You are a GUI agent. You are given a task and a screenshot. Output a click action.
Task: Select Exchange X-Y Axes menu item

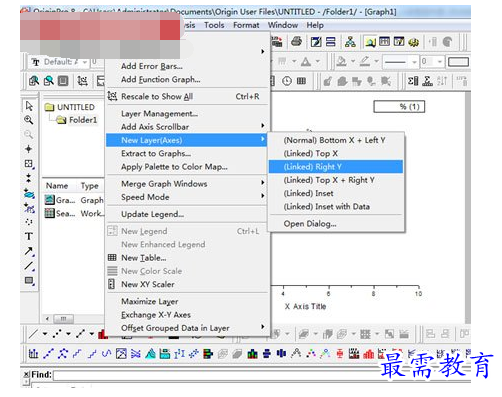coord(187,315)
